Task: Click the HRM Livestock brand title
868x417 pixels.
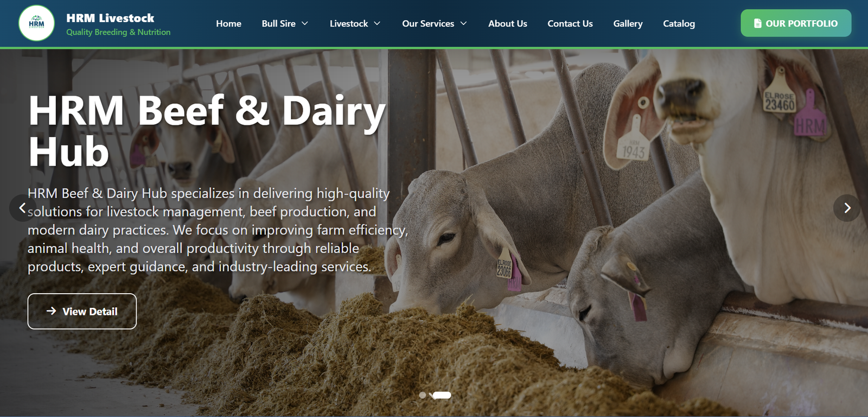Action: [110, 18]
